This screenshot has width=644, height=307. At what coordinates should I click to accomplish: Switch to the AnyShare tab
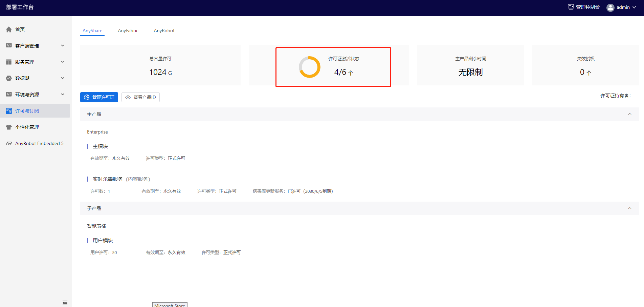[92, 30]
